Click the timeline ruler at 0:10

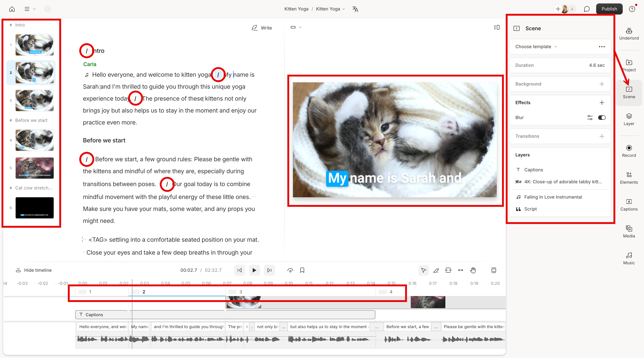click(289, 283)
